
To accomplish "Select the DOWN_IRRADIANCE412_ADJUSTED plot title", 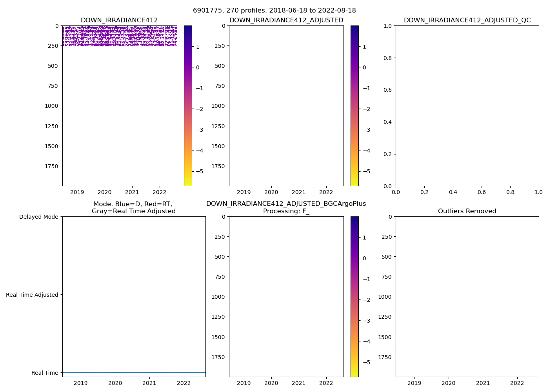I will pyautogui.click(x=286, y=20).
